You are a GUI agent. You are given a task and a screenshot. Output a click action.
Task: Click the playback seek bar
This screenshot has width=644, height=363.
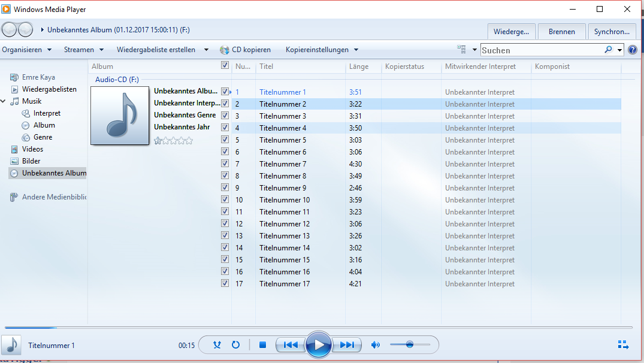tap(319, 328)
